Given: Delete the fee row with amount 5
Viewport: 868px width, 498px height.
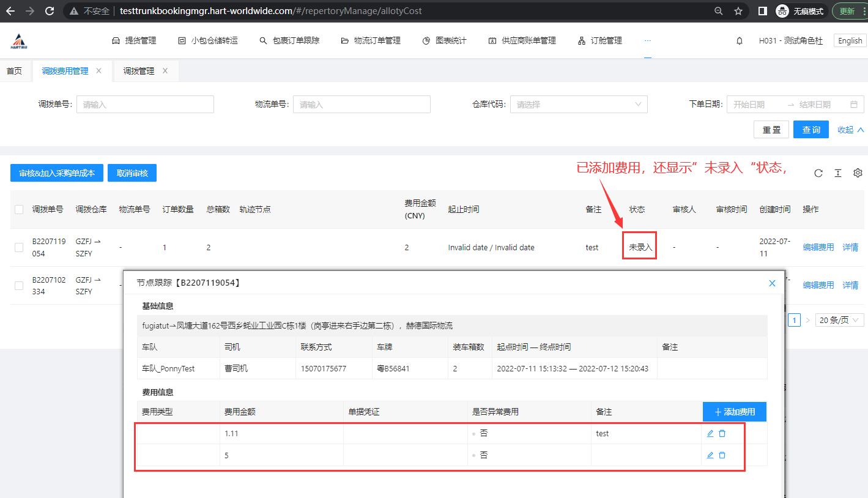Looking at the screenshot, I should click(722, 455).
